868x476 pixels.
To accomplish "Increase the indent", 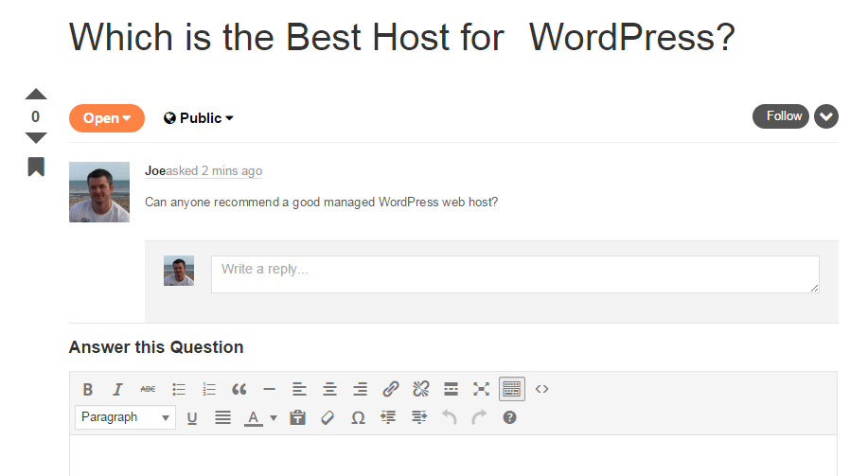I will [419, 417].
